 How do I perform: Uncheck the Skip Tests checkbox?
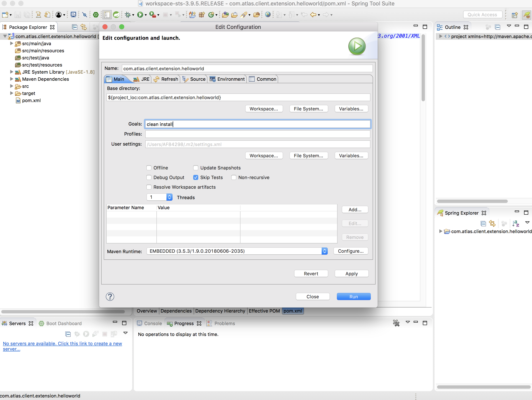196,177
